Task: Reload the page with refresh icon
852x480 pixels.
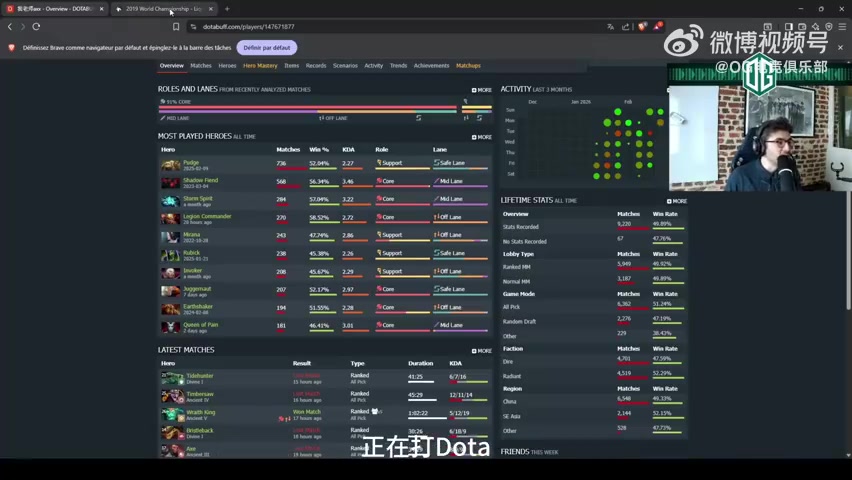Action: pos(36,27)
